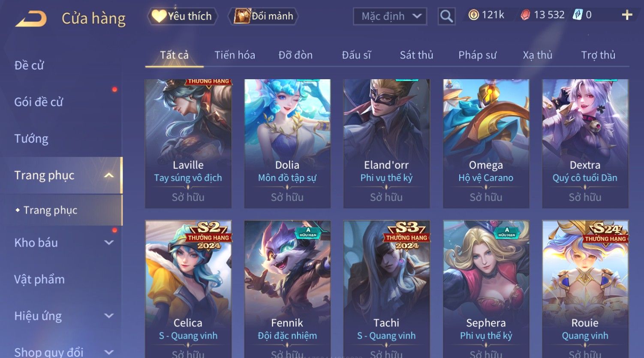The width and height of the screenshot is (644, 358).
Task: Switch to the Pháp sư tab
Action: coord(477,55)
